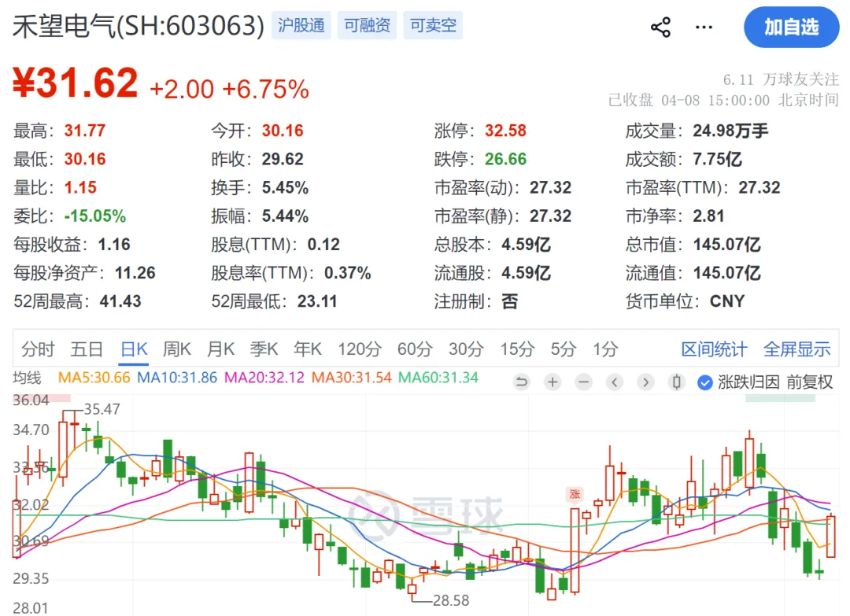The width and height of the screenshot is (850, 616).
Task: Click the 可融资 tag
Action: (x=367, y=25)
